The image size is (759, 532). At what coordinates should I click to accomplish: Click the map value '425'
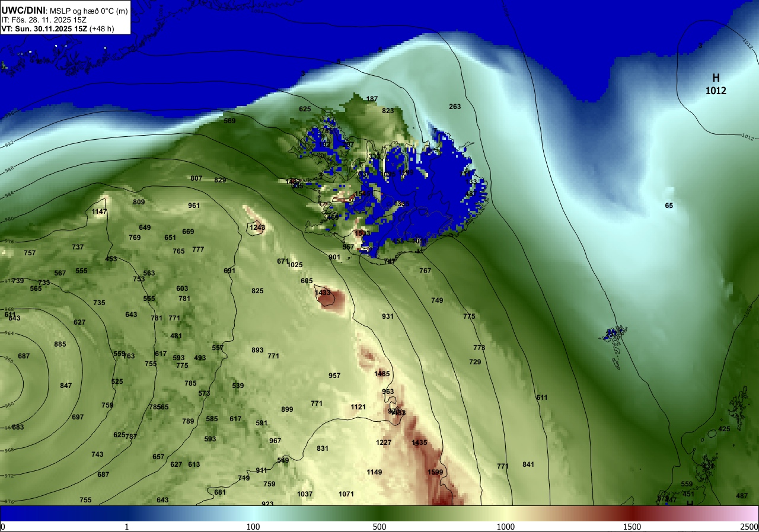724,429
